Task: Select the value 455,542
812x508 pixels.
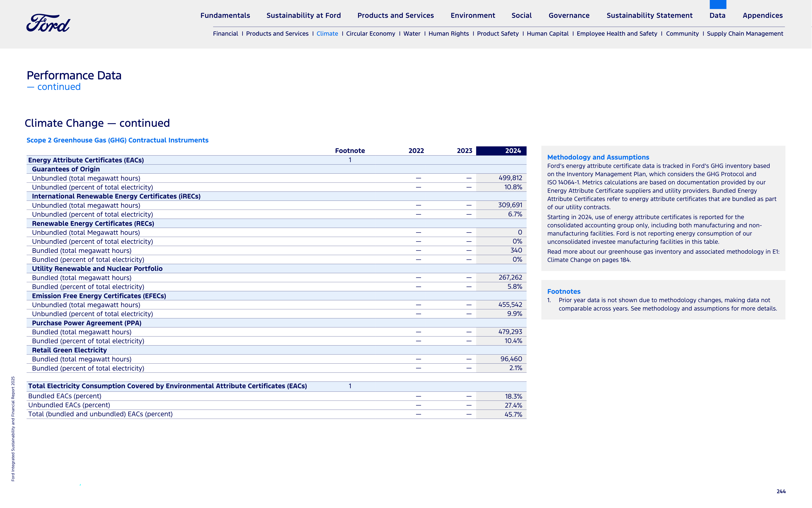Action: 510,305
